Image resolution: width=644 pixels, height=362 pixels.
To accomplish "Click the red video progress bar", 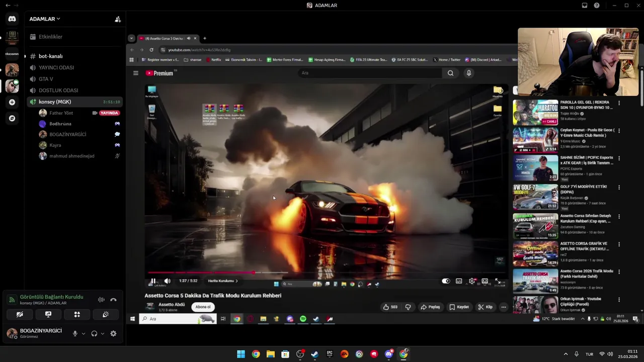I will [x=200, y=273].
